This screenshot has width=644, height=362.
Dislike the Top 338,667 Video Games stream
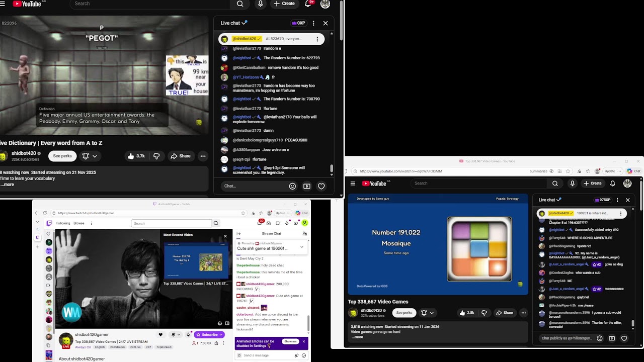tap(484, 313)
